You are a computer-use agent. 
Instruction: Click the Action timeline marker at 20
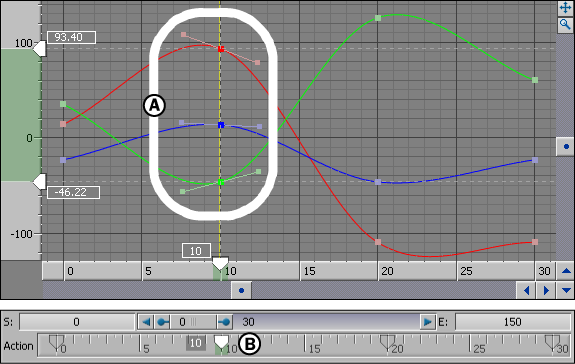pos(388,343)
